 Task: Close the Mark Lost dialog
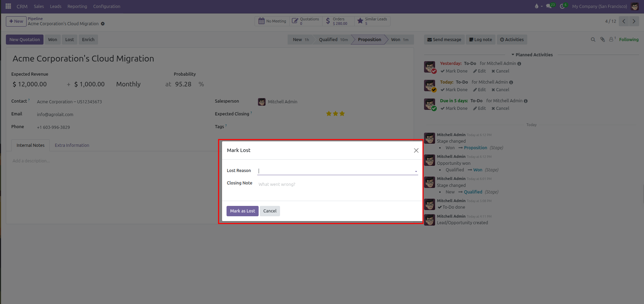(x=416, y=150)
